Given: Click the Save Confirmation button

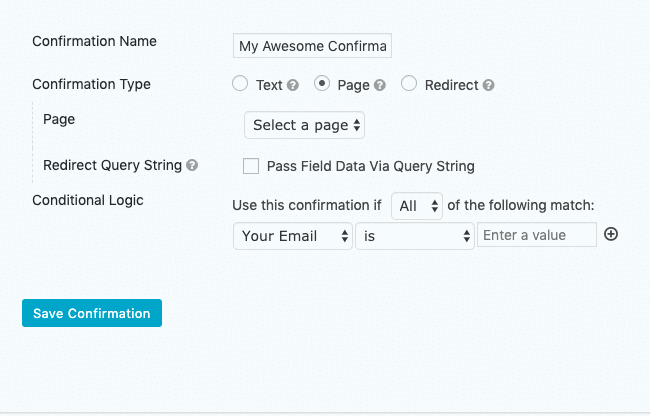Looking at the screenshot, I should (92, 313).
